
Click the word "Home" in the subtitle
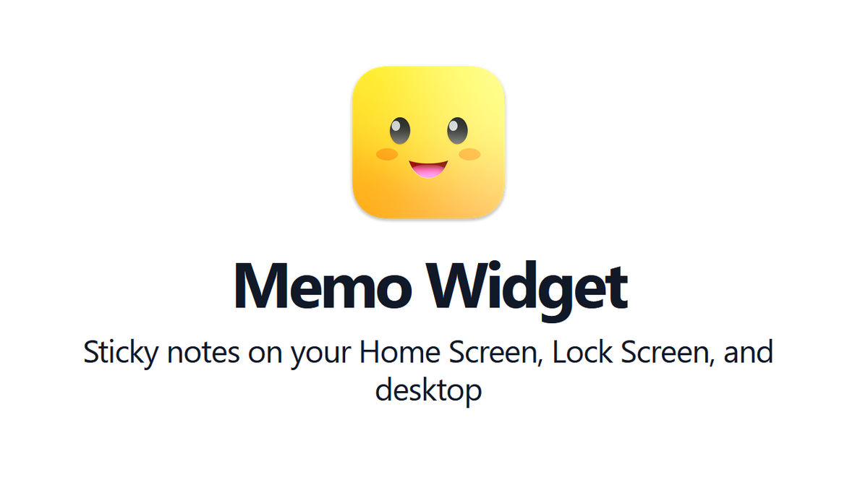[401, 354]
